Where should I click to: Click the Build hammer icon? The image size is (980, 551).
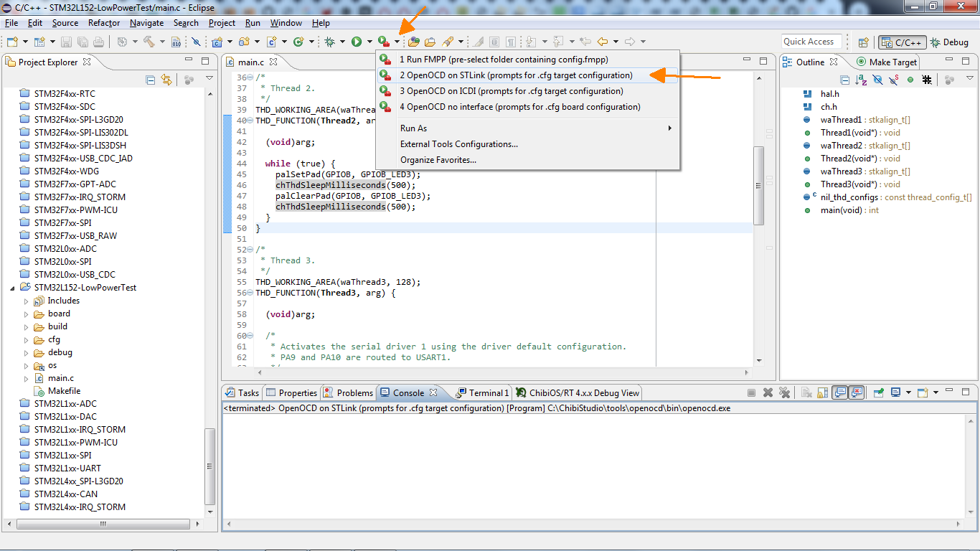point(149,42)
